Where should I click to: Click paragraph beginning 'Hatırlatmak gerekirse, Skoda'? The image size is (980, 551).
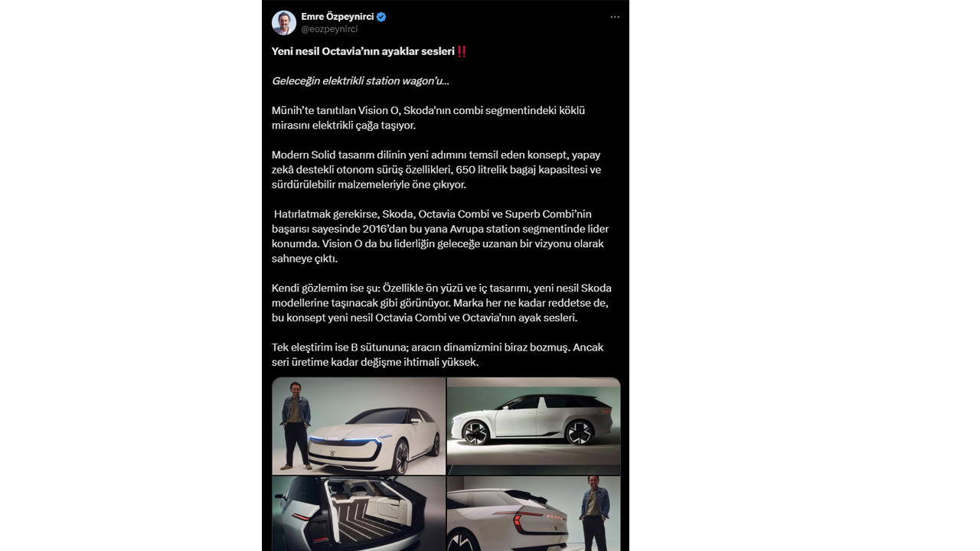[440, 236]
